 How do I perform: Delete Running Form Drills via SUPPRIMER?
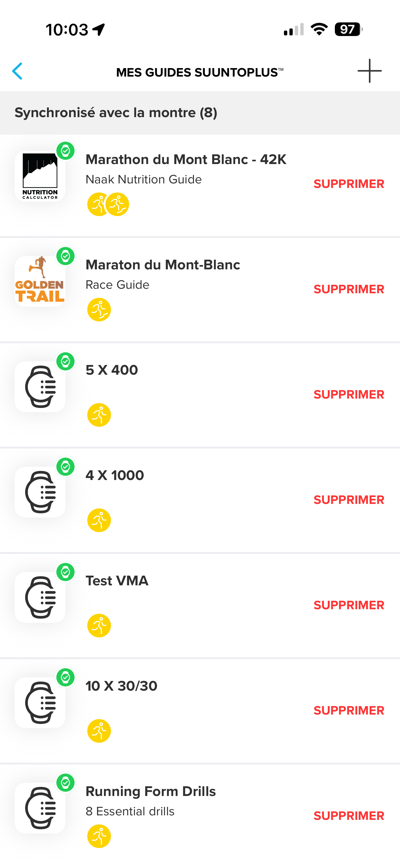(x=349, y=815)
